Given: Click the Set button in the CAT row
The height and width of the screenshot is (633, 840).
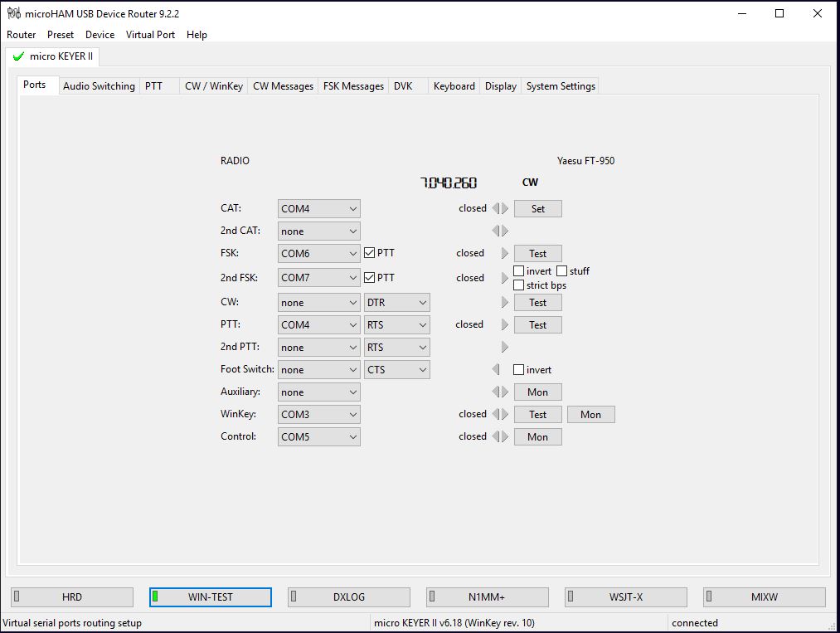Looking at the screenshot, I should point(538,208).
